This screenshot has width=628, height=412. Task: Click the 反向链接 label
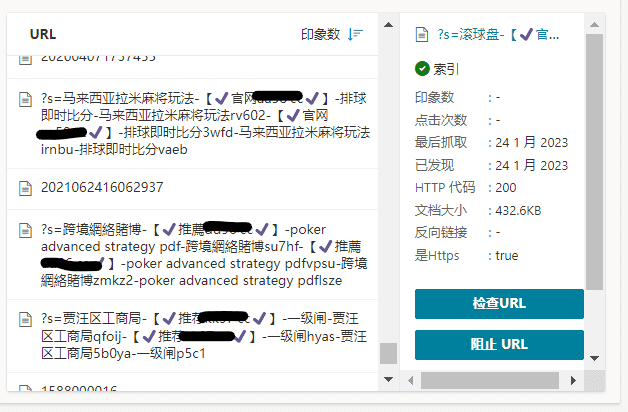(x=441, y=232)
